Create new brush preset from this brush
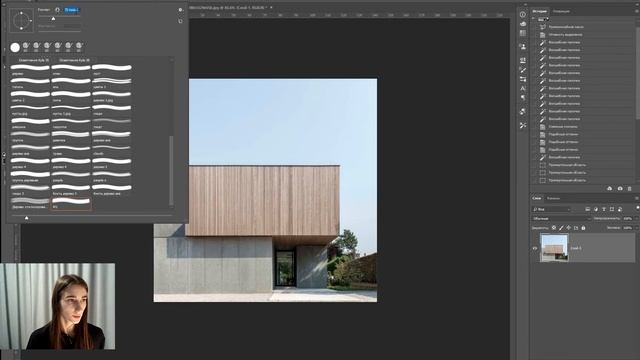The image size is (640, 360). (180, 21)
